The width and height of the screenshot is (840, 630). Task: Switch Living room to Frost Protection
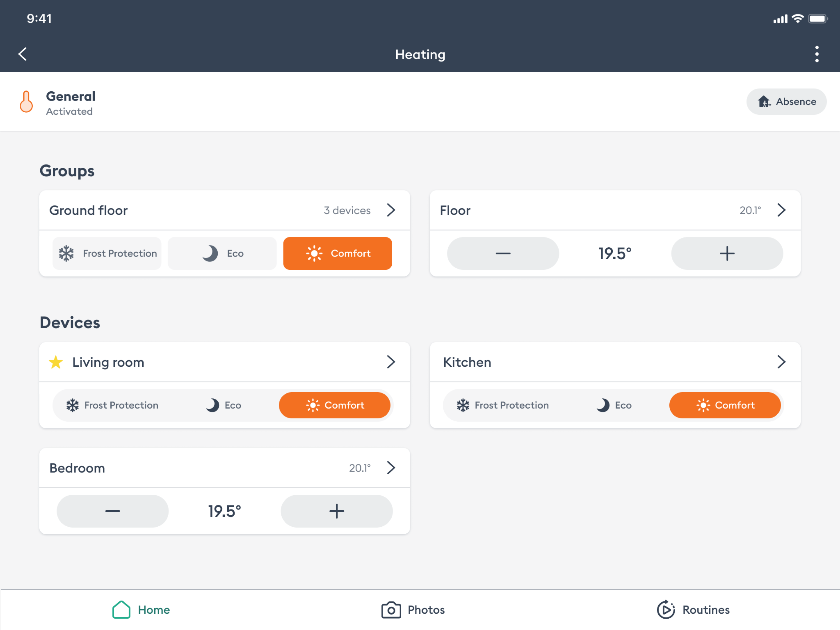pos(113,405)
